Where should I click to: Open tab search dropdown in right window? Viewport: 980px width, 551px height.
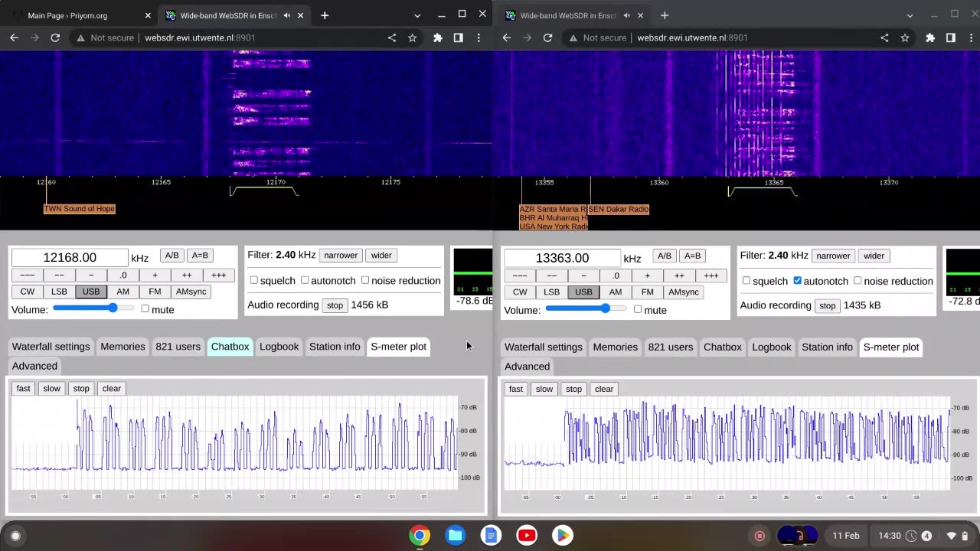(x=910, y=15)
